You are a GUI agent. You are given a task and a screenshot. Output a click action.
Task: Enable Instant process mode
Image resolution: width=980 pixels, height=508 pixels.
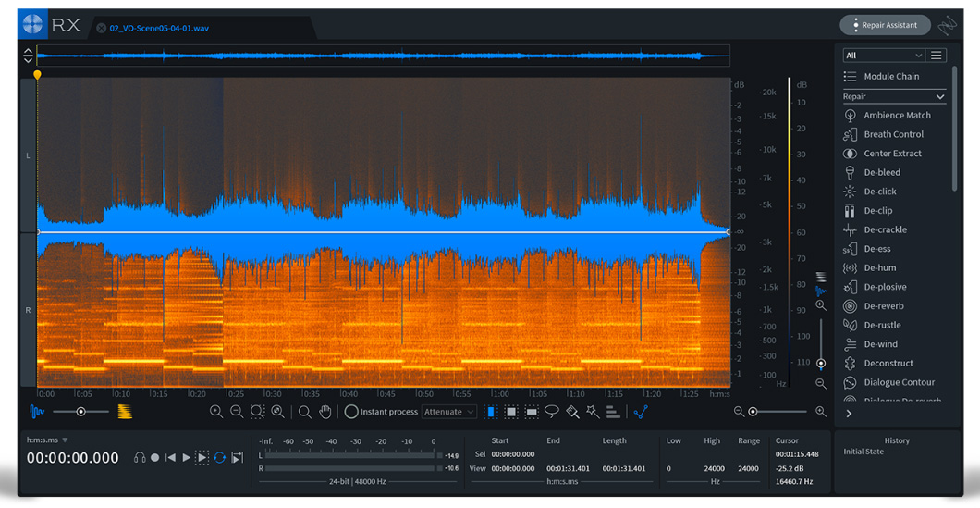351,412
